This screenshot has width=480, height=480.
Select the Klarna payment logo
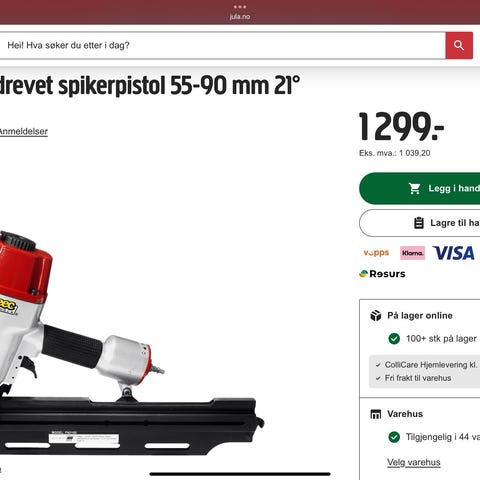[x=412, y=253]
